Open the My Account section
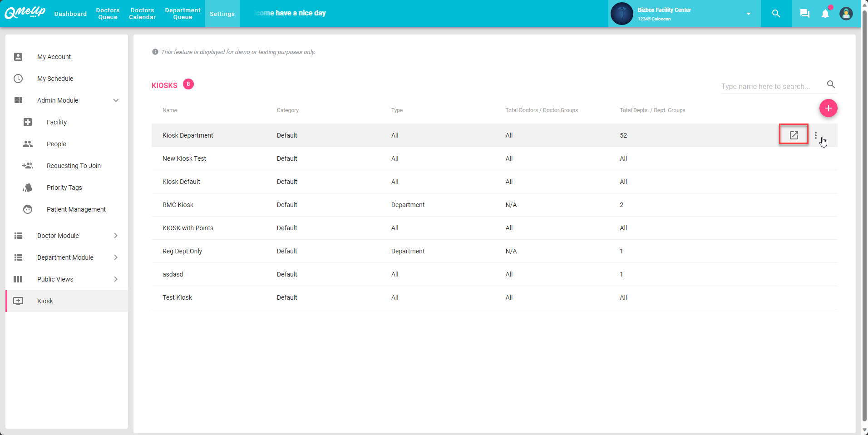This screenshot has height=435, width=868. pyautogui.click(x=54, y=57)
